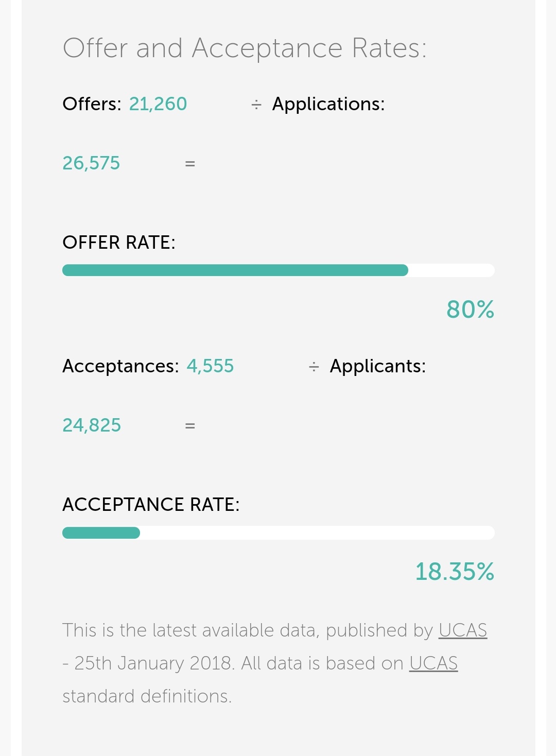556x756 pixels.
Task: Click the 80% offer rate value
Action: coord(470,310)
